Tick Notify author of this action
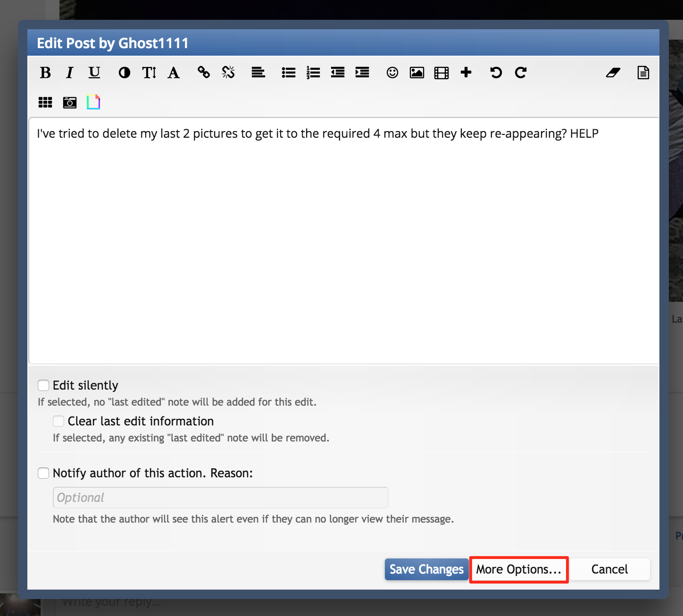The width and height of the screenshot is (683, 616). pyautogui.click(x=43, y=473)
